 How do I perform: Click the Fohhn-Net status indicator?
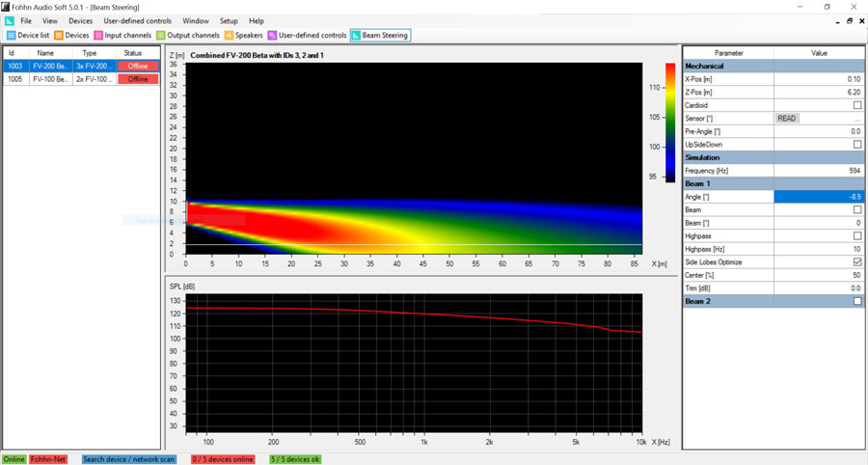[x=48, y=459]
